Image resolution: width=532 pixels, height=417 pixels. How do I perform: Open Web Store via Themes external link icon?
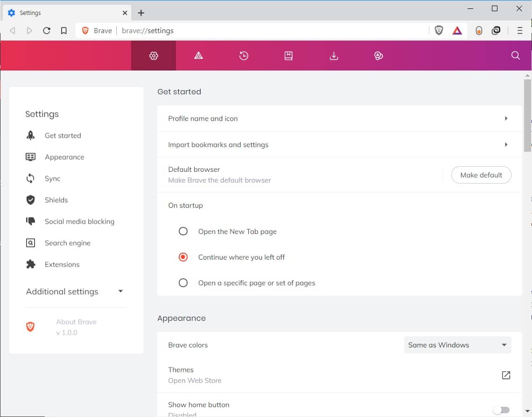506,375
